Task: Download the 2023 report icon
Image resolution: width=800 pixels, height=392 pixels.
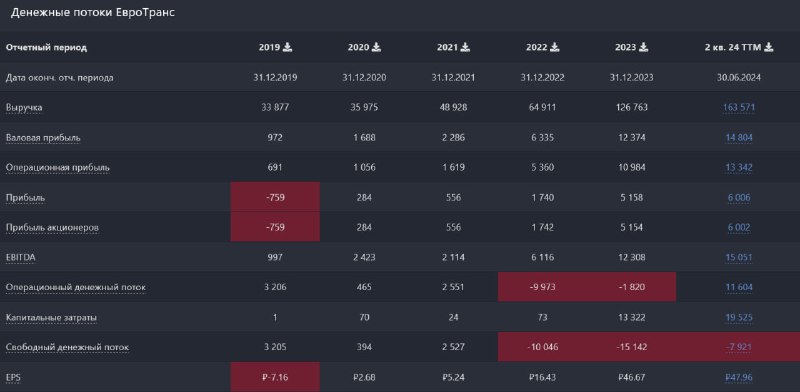Action: click(644, 47)
